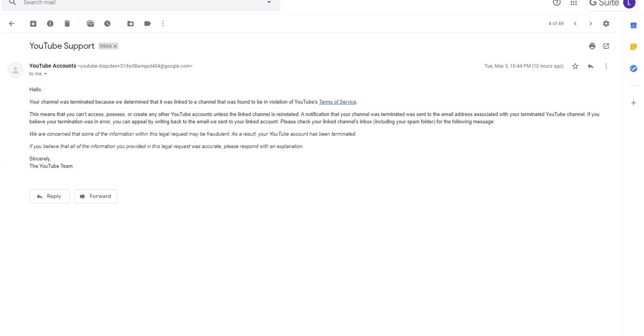Open email in a new window
644x336 pixels.
606,46
